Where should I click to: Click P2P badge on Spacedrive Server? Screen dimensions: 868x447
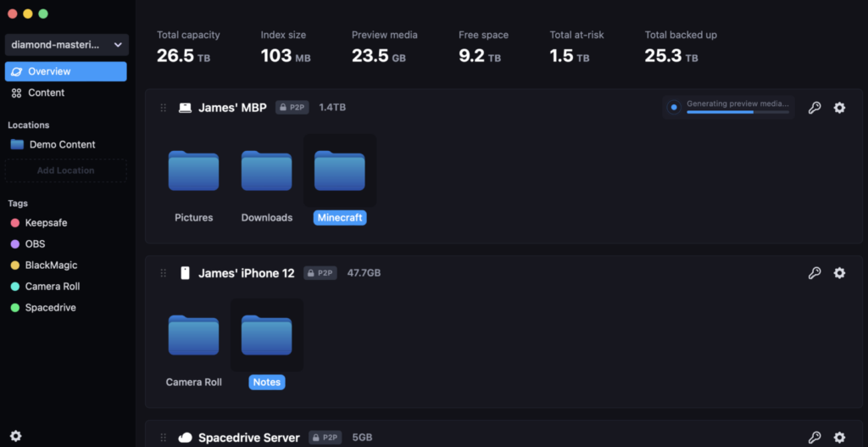(x=325, y=438)
